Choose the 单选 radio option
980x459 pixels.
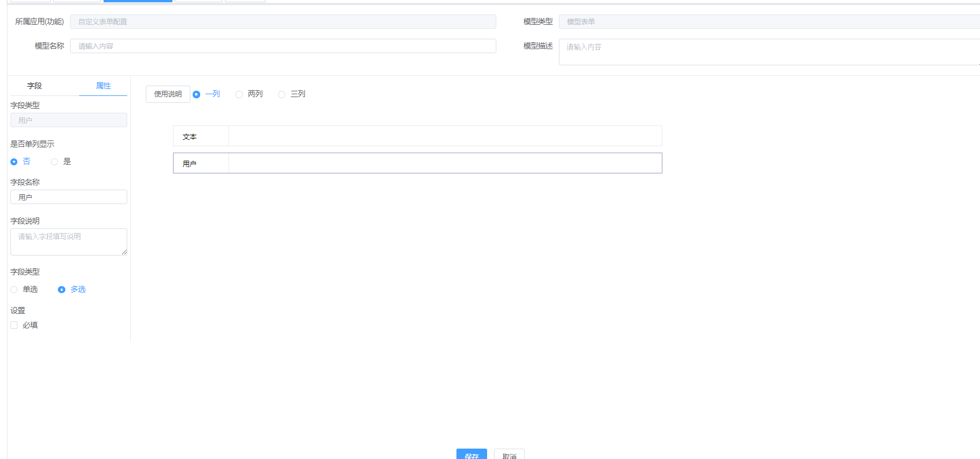14,290
